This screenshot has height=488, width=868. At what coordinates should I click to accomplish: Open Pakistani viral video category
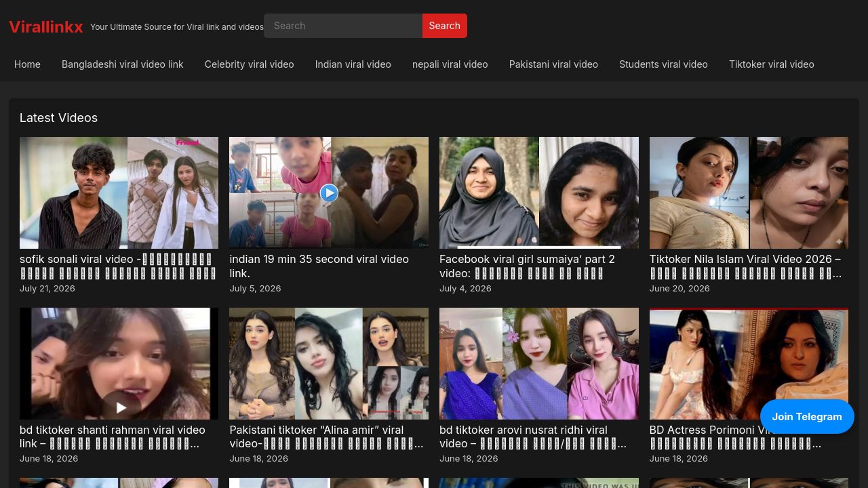pos(553,64)
